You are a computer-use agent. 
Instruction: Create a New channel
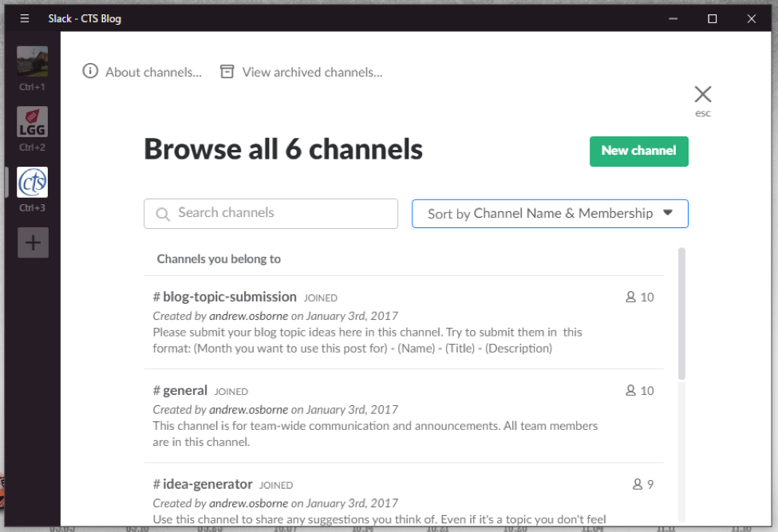pyautogui.click(x=638, y=151)
